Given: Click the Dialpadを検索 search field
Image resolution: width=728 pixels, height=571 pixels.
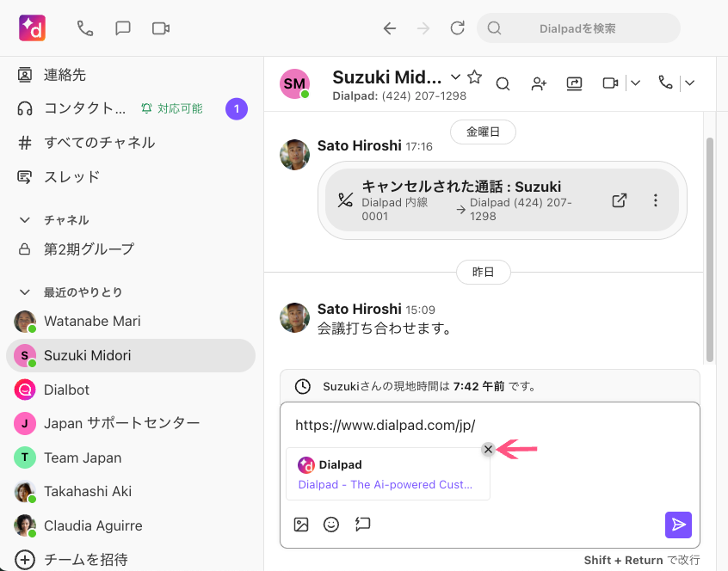Looking at the screenshot, I should pos(578,28).
